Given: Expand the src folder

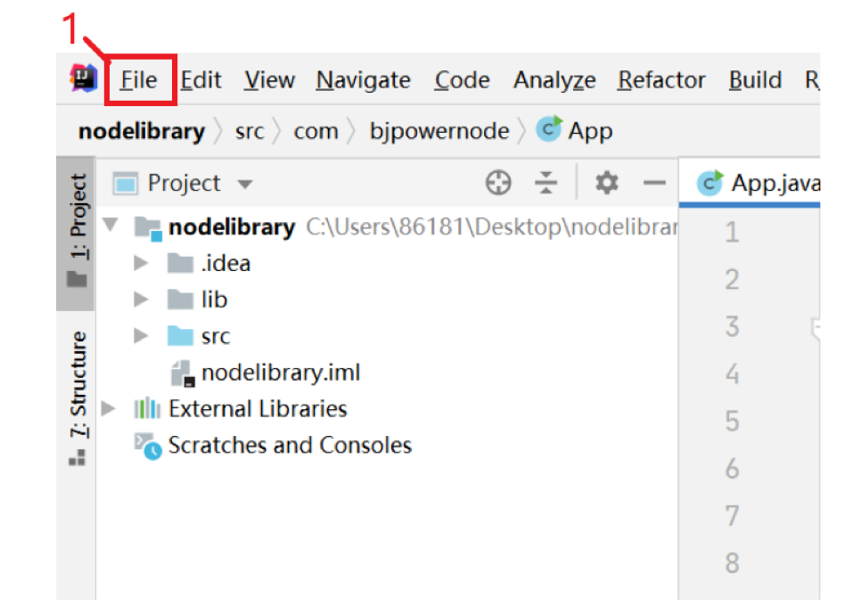Looking at the screenshot, I should coord(141,336).
